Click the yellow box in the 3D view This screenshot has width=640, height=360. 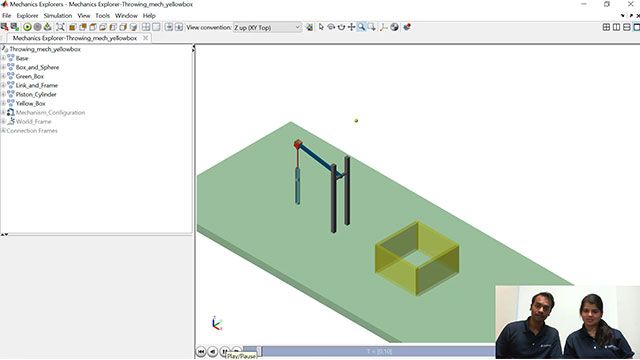tap(417, 258)
